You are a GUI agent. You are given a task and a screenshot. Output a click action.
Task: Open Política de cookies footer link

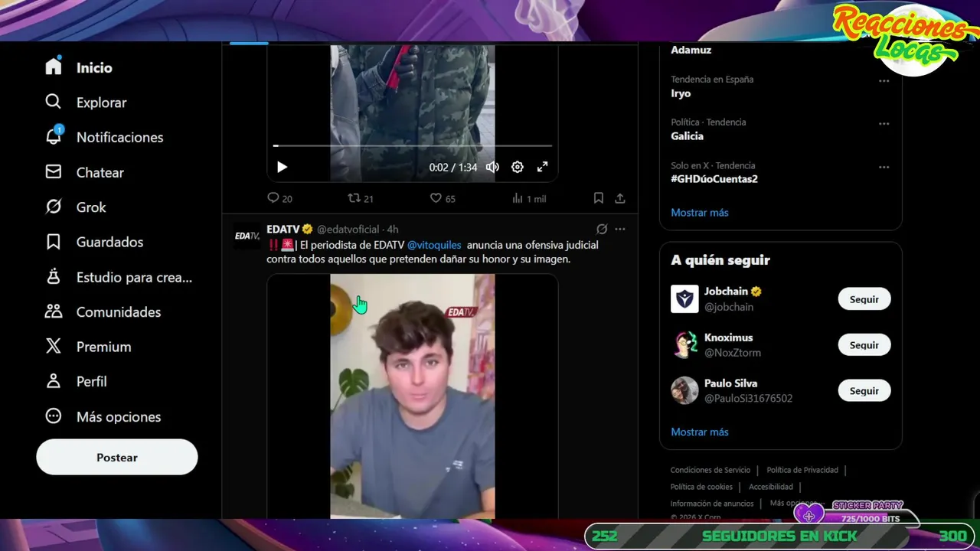(x=701, y=487)
